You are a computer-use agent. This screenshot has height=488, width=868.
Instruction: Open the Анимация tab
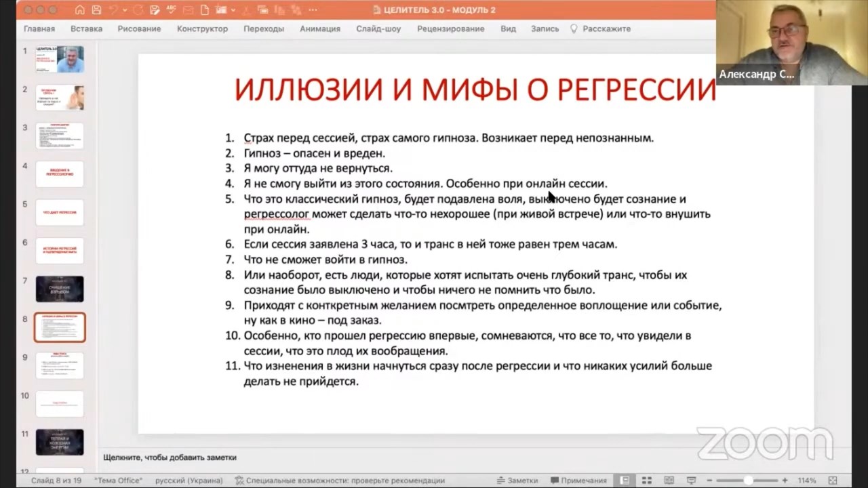tap(320, 28)
